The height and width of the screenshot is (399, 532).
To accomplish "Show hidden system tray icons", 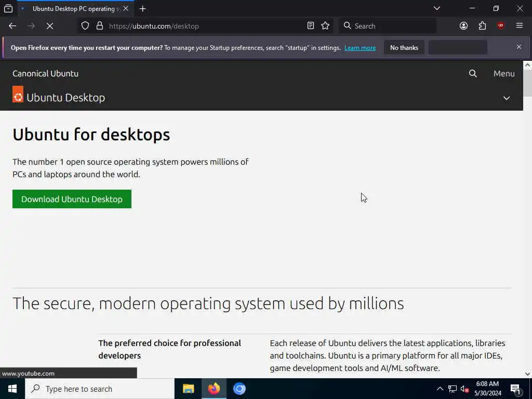I will click(x=440, y=389).
